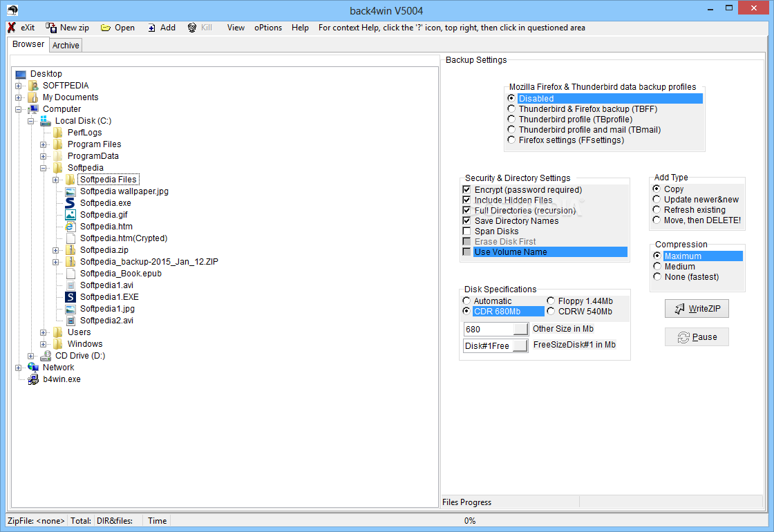
Task: Click the Disk#1Free size field
Action: [488, 345]
